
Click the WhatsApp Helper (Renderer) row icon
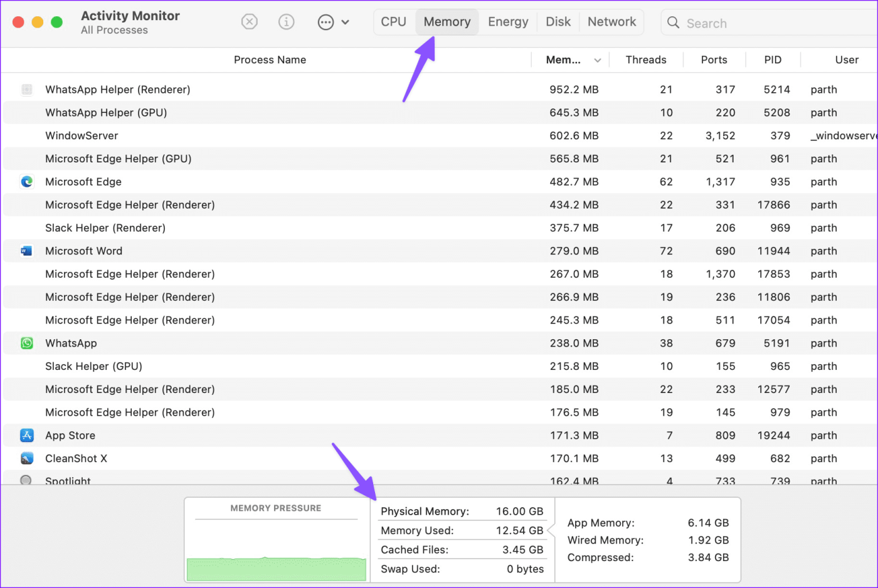pyautogui.click(x=26, y=90)
